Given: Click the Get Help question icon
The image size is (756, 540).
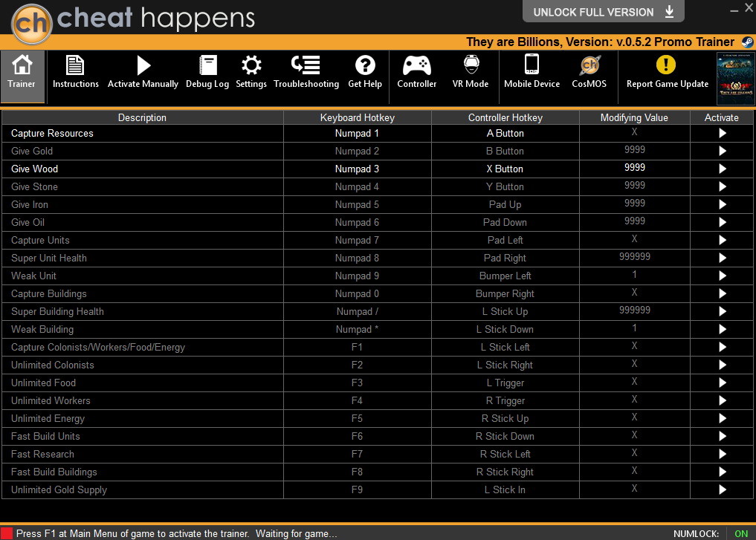Looking at the screenshot, I should [365, 65].
